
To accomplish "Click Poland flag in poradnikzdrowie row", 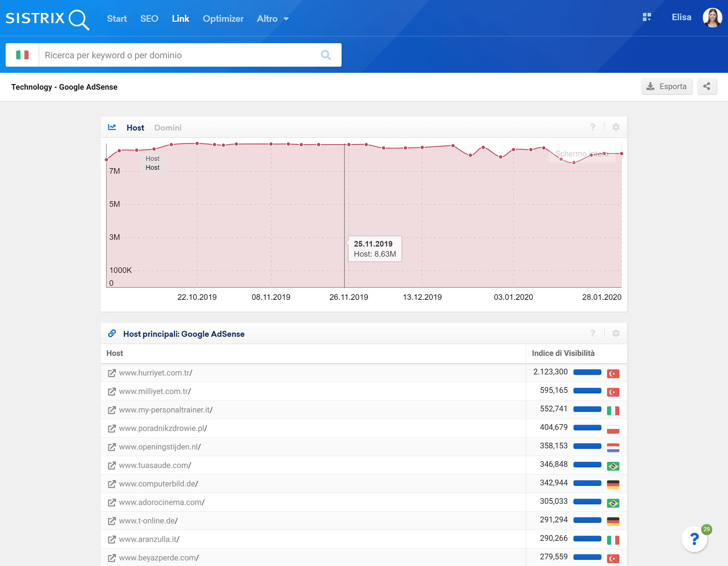I will tap(613, 429).
